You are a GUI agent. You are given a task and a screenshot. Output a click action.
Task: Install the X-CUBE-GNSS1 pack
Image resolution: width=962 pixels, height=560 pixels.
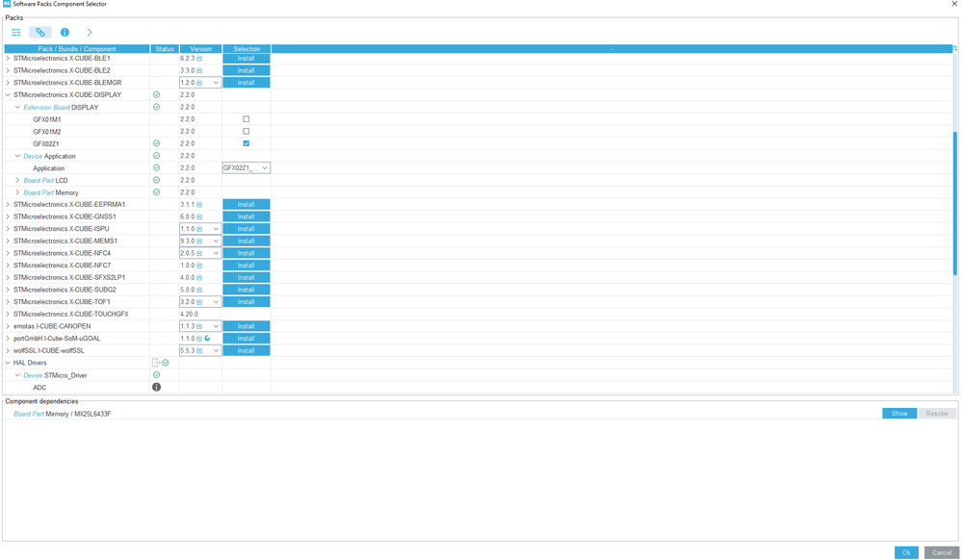tap(246, 217)
